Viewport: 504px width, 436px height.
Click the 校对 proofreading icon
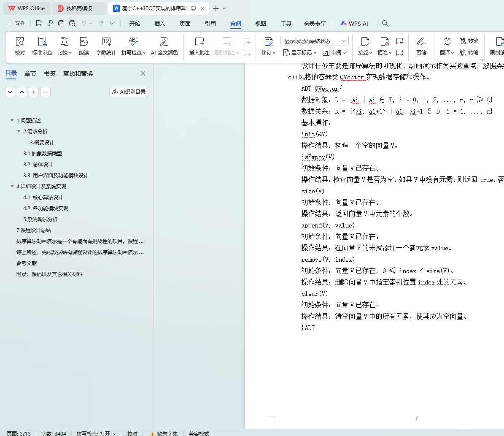tap(20, 41)
